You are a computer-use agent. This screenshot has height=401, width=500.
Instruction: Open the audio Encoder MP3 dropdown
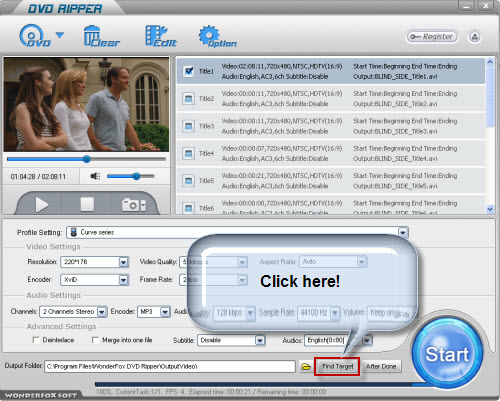(x=165, y=312)
